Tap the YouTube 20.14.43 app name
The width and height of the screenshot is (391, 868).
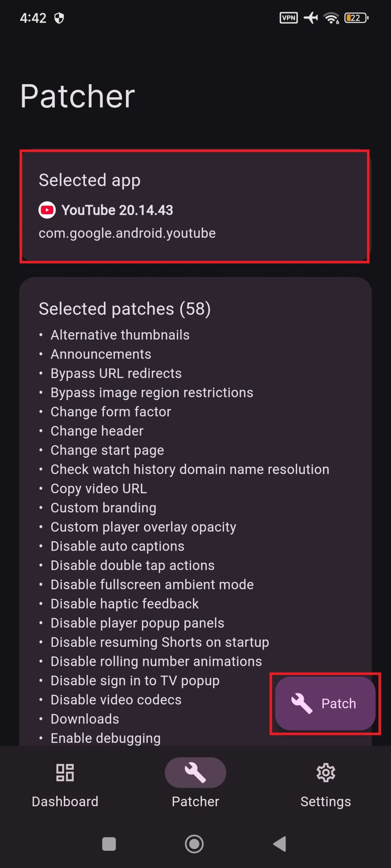[x=117, y=210]
